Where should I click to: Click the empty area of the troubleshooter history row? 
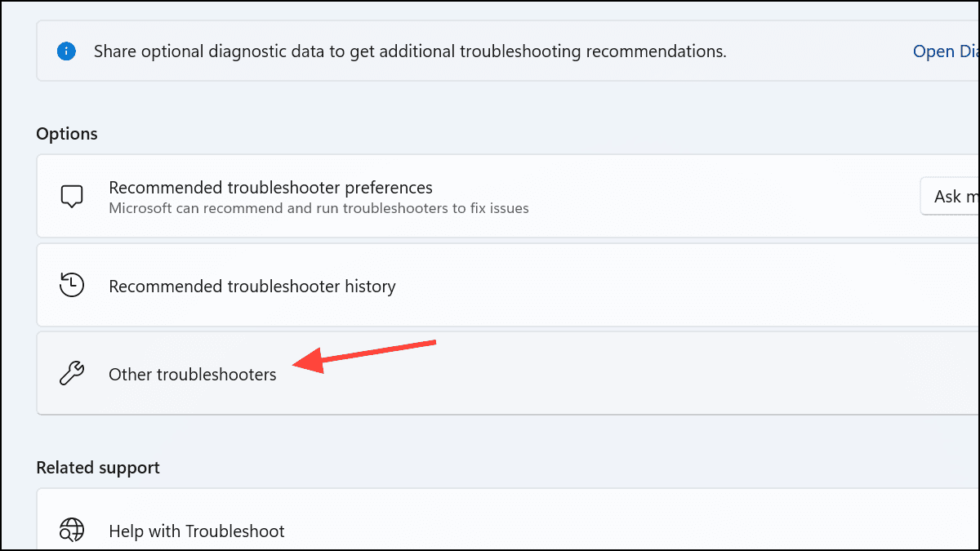(x=653, y=287)
